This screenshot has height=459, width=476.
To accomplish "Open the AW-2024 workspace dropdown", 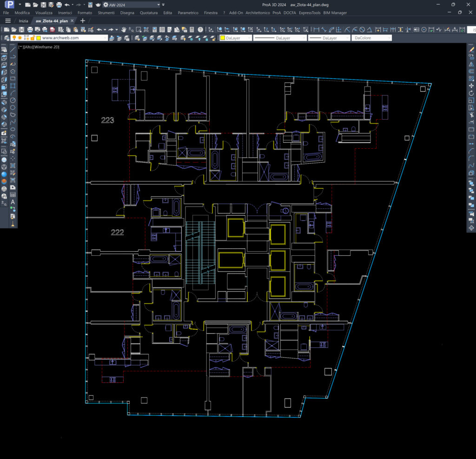I will [159, 5].
